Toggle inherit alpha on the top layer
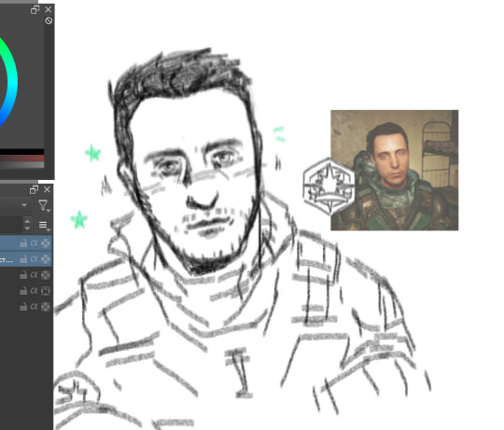Image resolution: width=504 pixels, height=430 pixels. 34,243
